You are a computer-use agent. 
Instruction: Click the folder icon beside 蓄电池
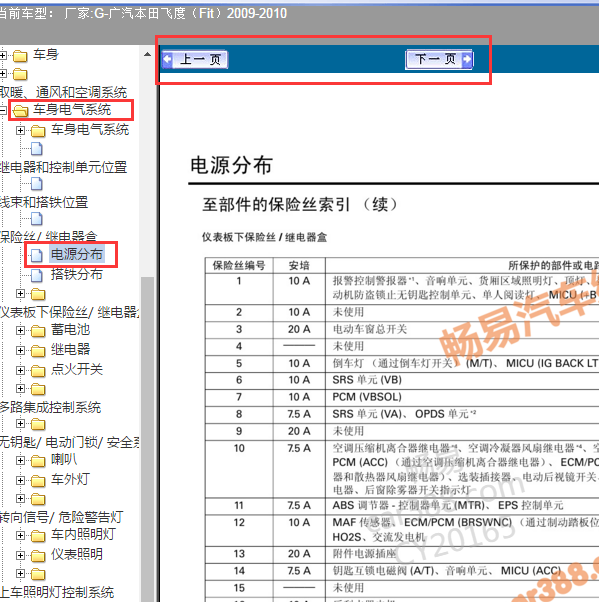tap(38, 331)
